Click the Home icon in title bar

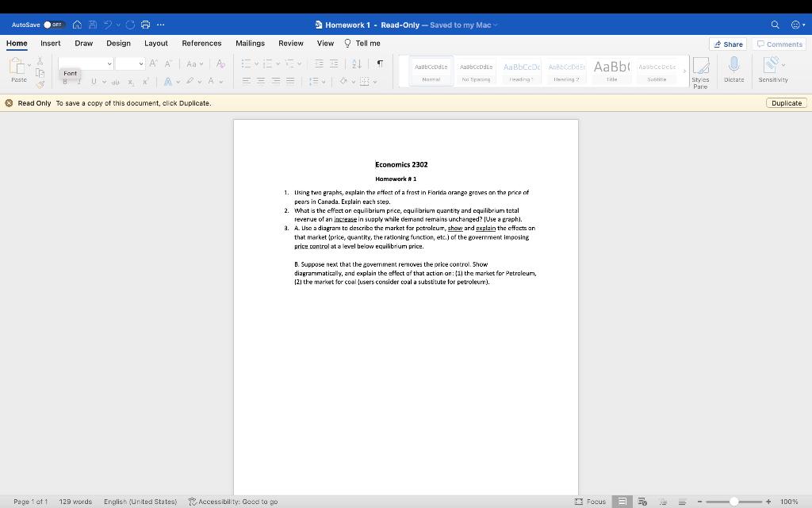pyautogui.click(x=77, y=25)
